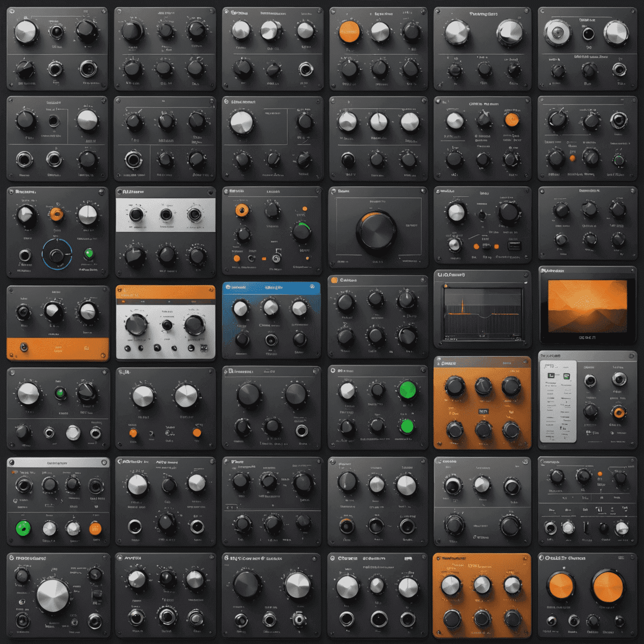Click the larger of the two big orange knobs
644x644 pixels.
(x=608, y=587)
